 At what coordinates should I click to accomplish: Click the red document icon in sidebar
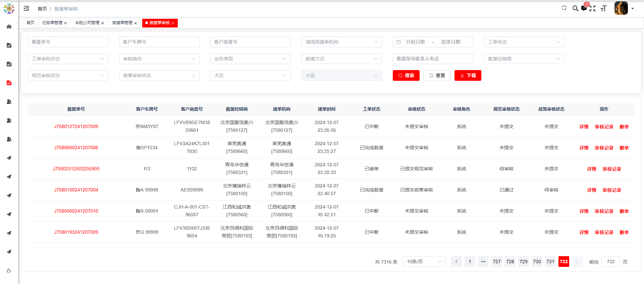[9, 83]
